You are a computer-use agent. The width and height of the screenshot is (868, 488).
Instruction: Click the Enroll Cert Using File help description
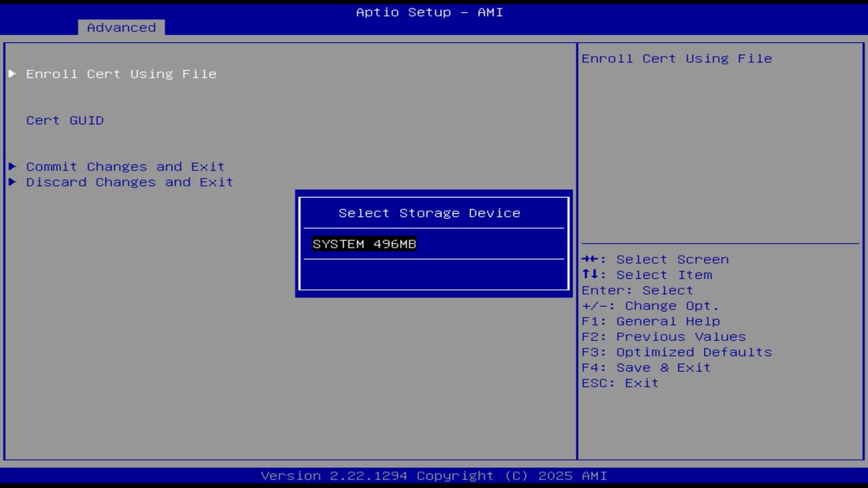click(x=676, y=58)
